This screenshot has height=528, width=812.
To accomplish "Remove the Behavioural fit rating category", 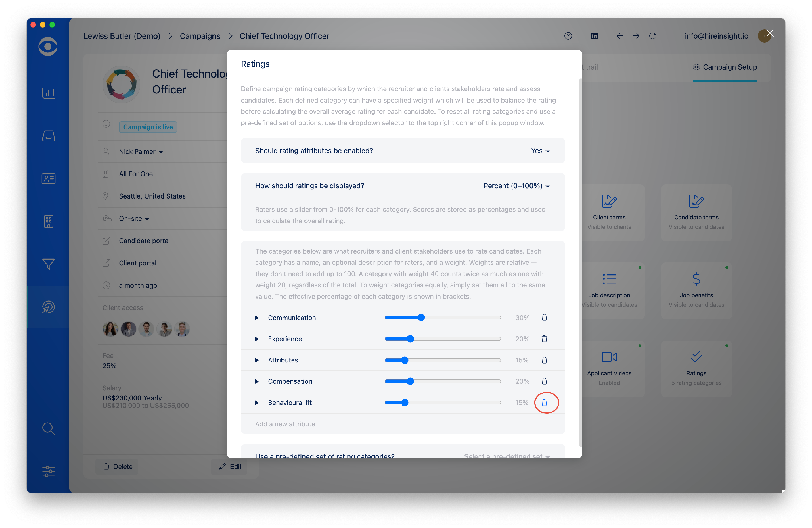I will pos(544,403).
